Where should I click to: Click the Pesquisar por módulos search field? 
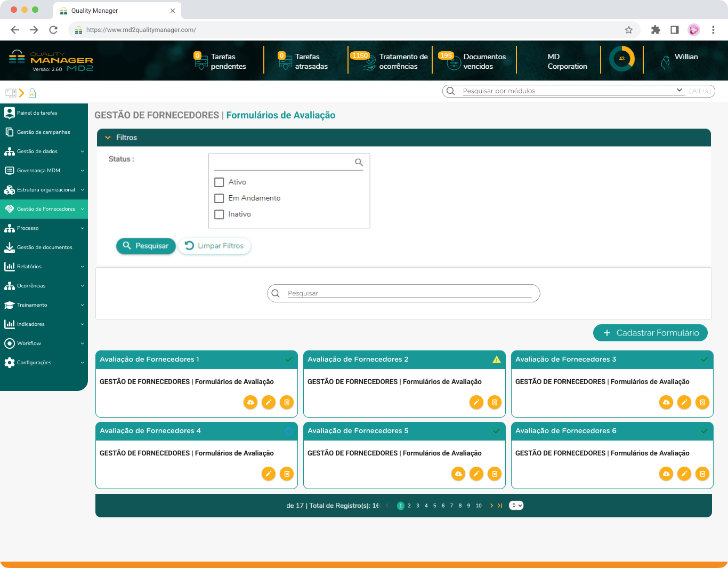pyautogui.click(x=565, y=91)
